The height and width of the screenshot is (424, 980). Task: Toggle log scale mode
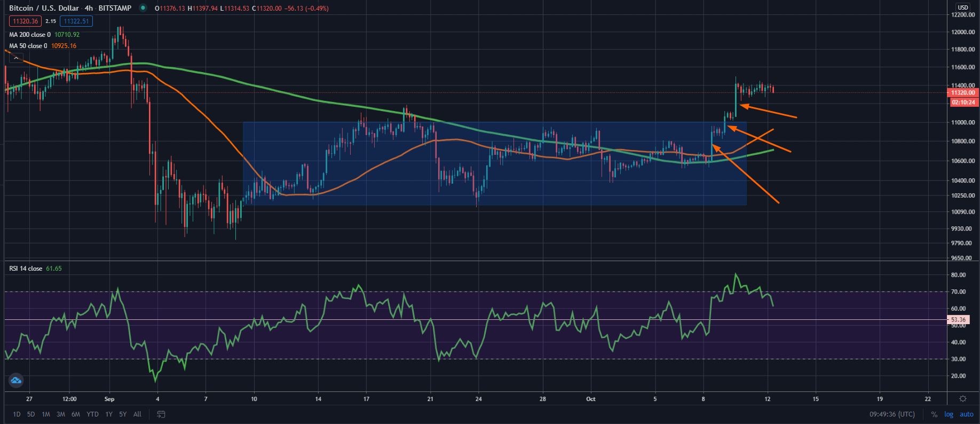tap(949, 414)
